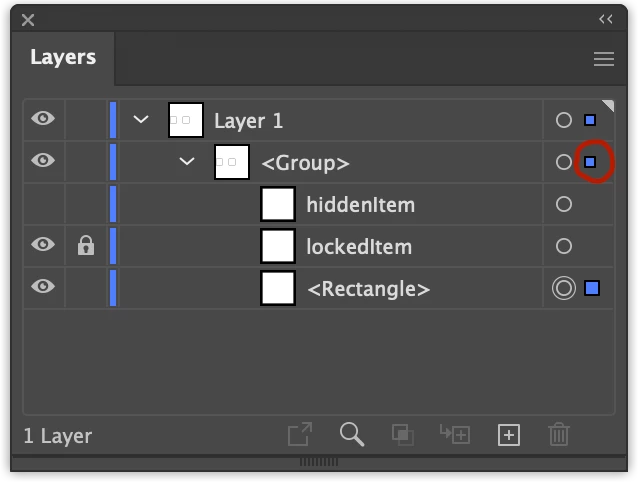Click the Rectangle layer thumbnail

[278, 289]
